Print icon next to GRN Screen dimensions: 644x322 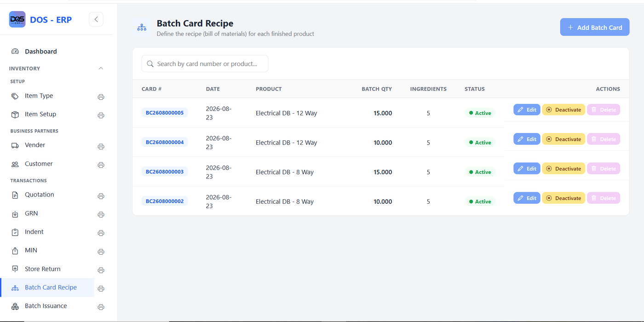(101, 215)
